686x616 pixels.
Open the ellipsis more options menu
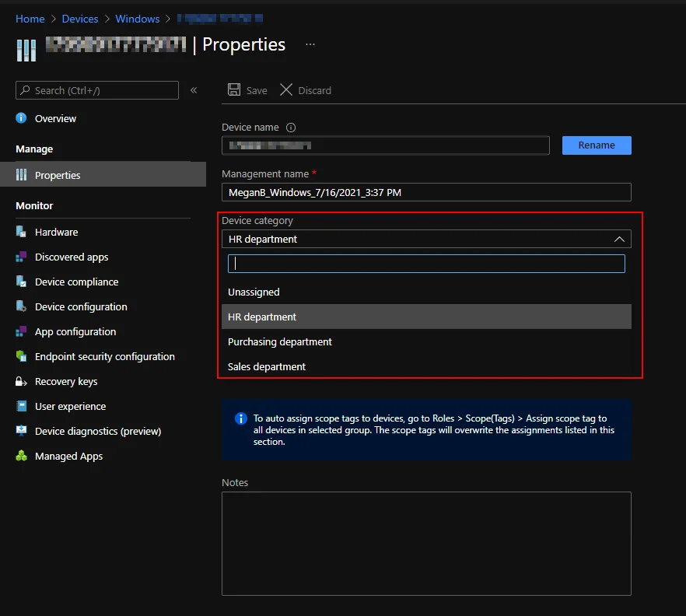tap(310, 44)
